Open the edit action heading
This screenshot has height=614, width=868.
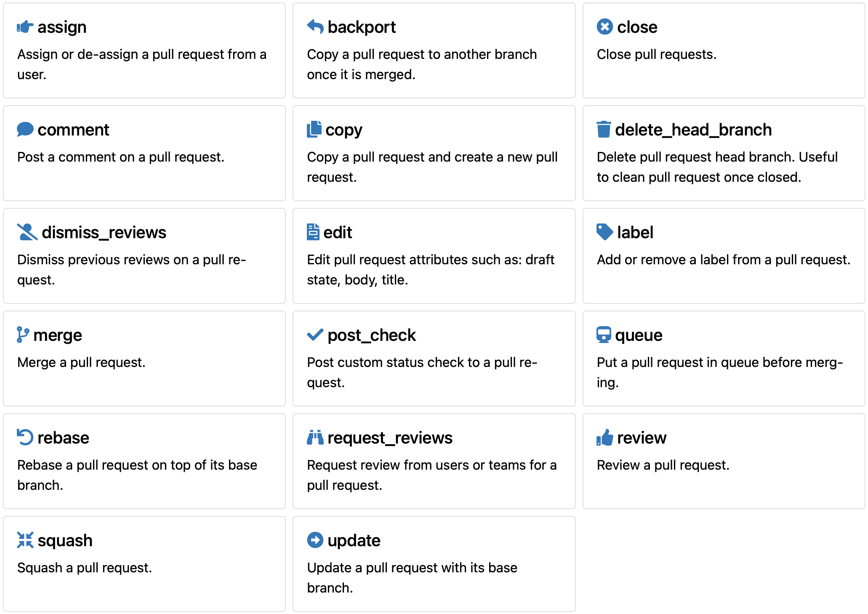tap(338, 232)
